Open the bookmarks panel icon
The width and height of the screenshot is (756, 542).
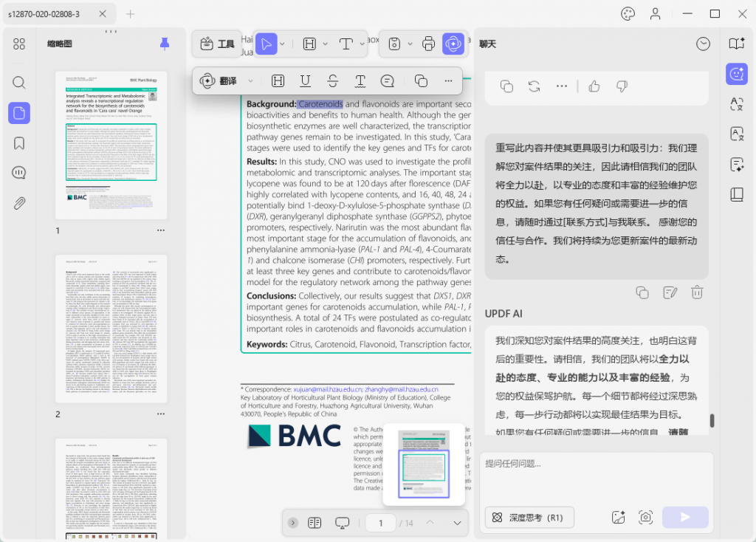pyautogui.click(x=18, y=143)
